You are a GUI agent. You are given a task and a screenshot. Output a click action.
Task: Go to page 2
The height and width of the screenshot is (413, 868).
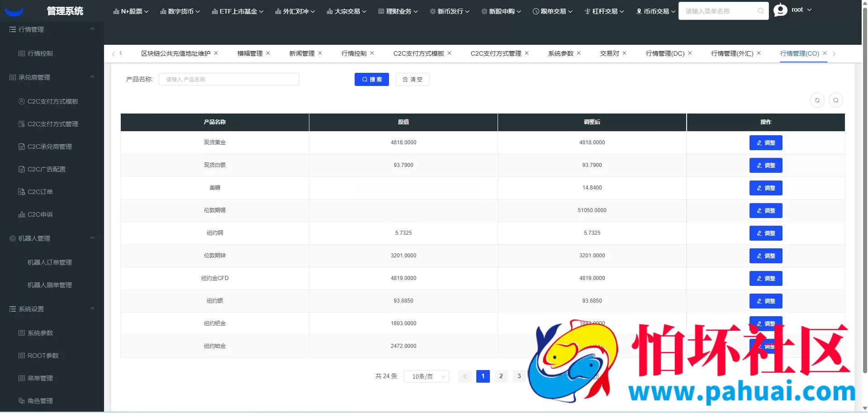tap(501, 376)
